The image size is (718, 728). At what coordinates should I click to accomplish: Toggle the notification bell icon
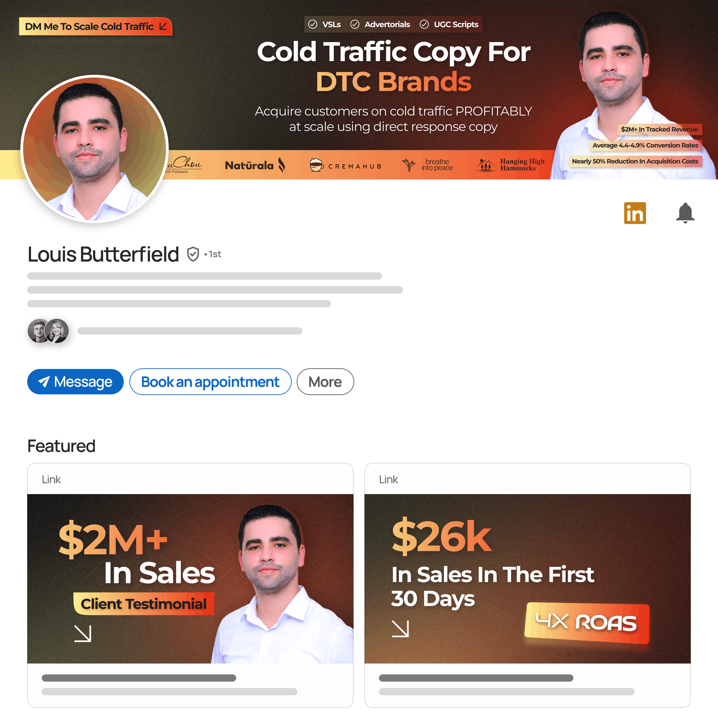point(685,213)
